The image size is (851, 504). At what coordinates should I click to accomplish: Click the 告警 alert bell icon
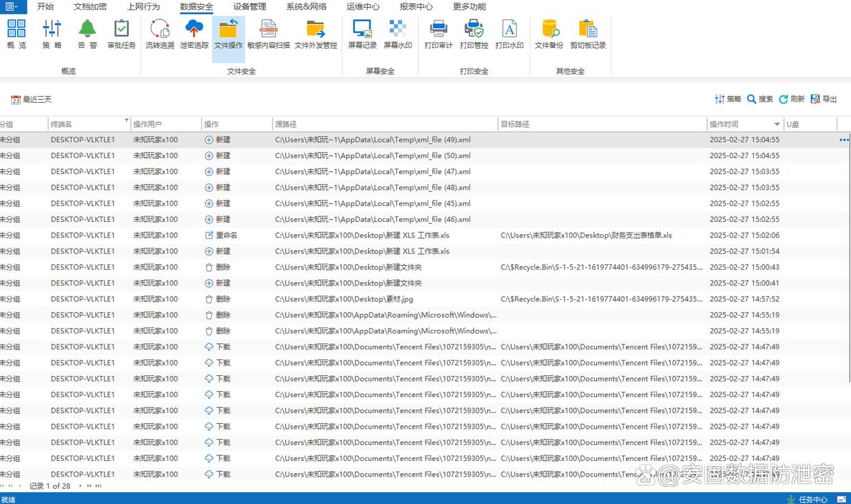pyautogui.click(x=87, y=34)
